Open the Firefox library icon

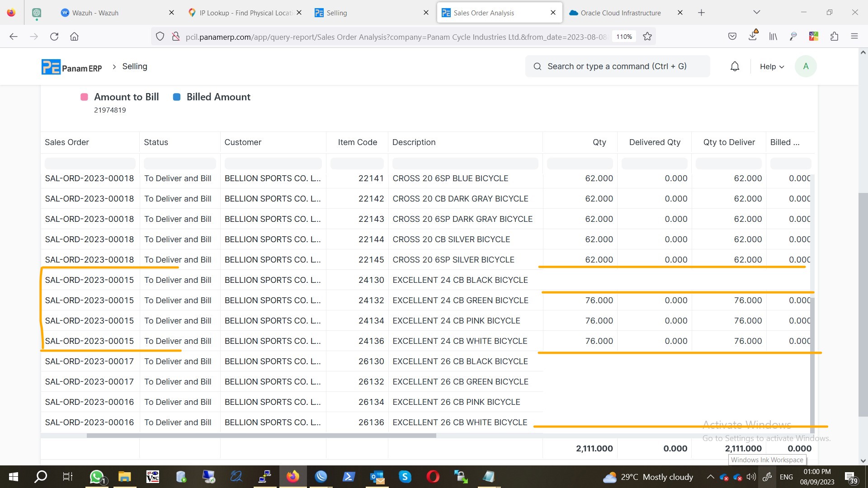pyautogui.click(x=773, y=37)
